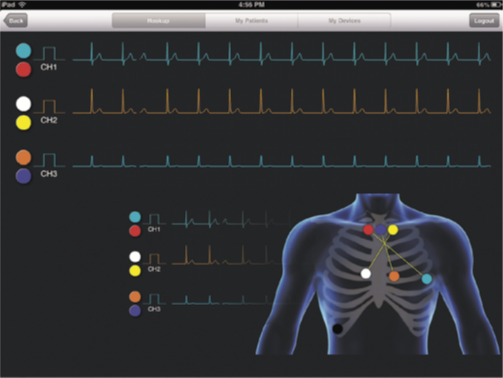Select the large red CH1 electrode dot
Screen dimensions: 503x378
[x=23, y=69]
